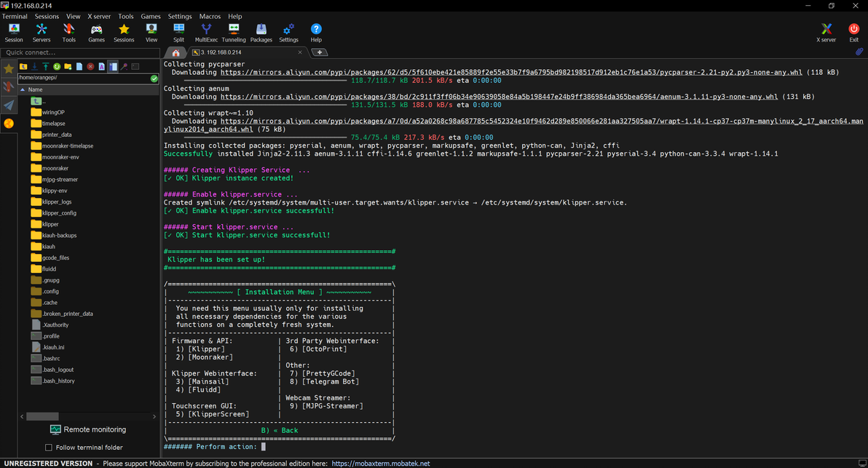Image resolution: width=868 pixels, height=468 pixels.
Task: Enable the Follow terminal folder checkbox
Action: 49,448
